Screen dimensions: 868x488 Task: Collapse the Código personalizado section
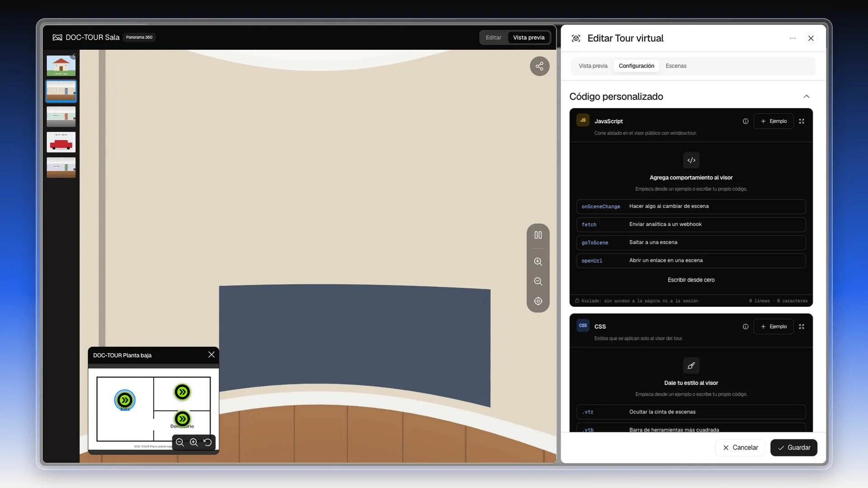click(x=807, y=97)
